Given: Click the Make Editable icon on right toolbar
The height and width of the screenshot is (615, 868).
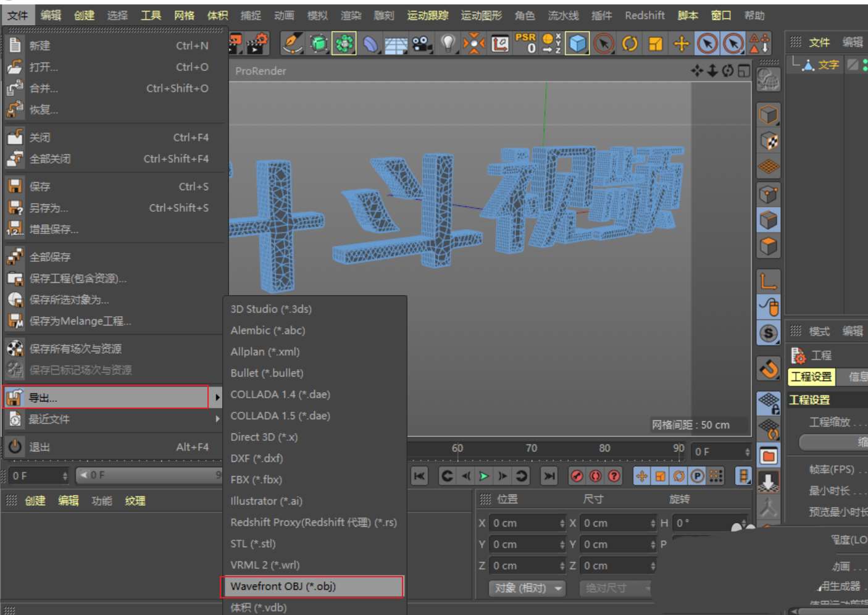Looking at the screenshot, I should [769, 80].
